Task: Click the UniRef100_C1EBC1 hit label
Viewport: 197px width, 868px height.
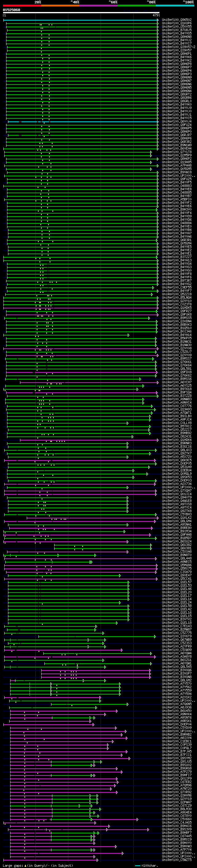Action: click(177, 741)
